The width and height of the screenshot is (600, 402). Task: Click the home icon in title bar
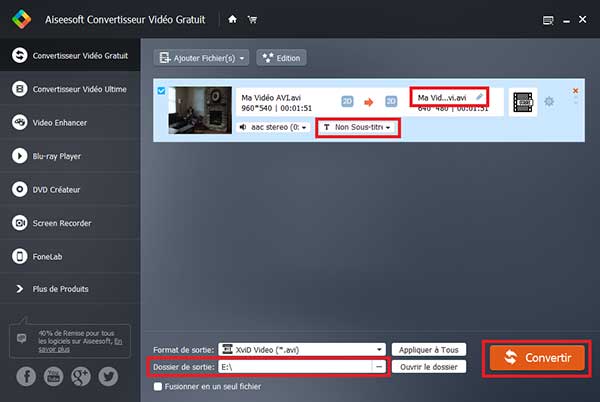pyautogui.click(x=232, y=19)
